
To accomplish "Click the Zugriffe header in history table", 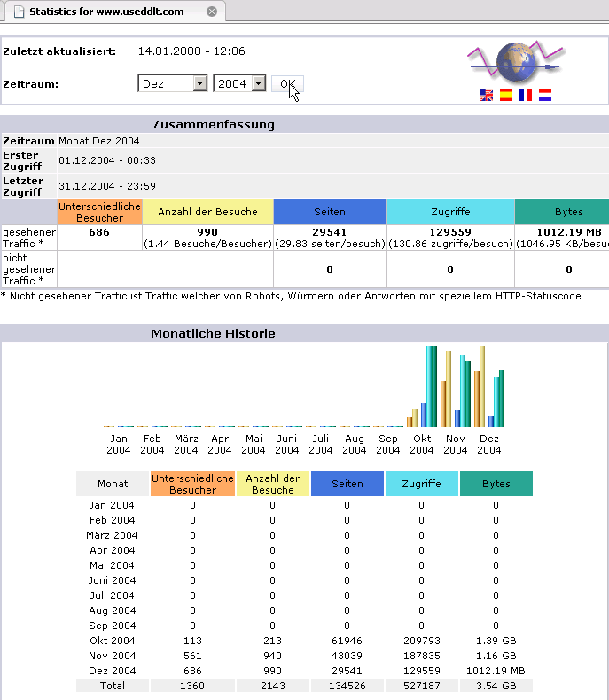I will 421,484.
